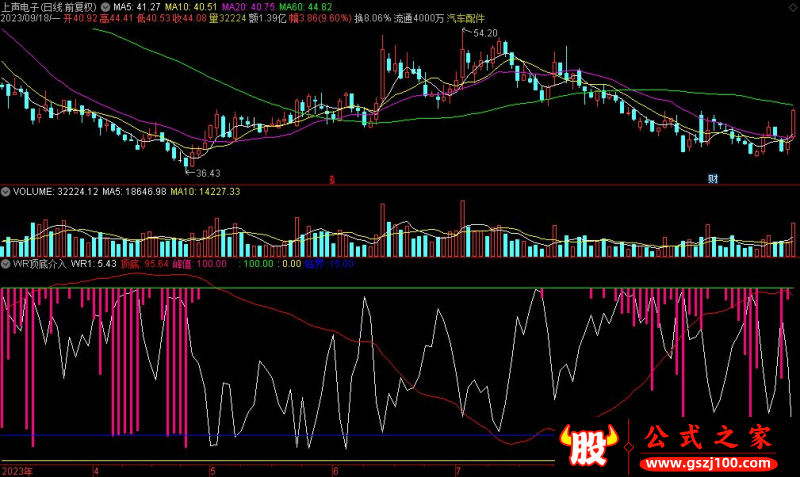This screenshot has height=477, width=800.
Task: Click the 汽车配件 sector link
Action: pos(465,18)
